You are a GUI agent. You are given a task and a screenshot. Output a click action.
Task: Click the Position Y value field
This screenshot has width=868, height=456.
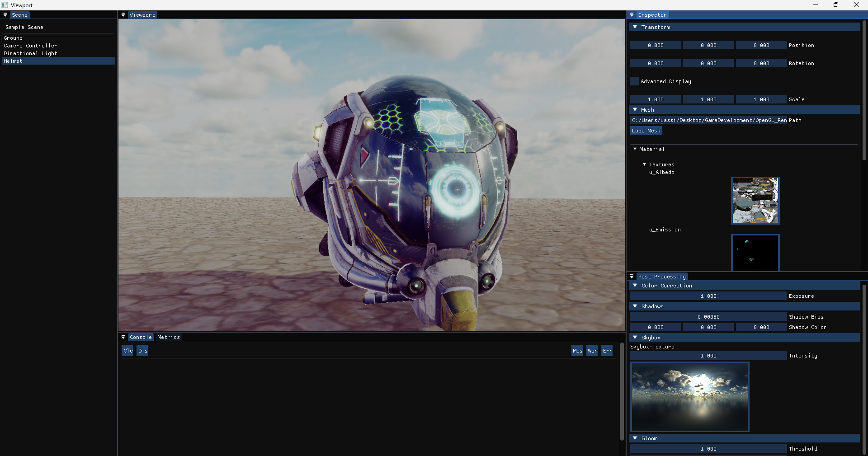(708, 45)
